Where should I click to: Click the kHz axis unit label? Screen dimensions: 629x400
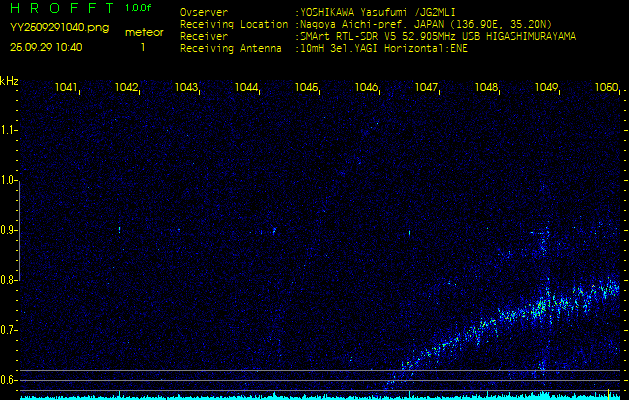(9, 80)
